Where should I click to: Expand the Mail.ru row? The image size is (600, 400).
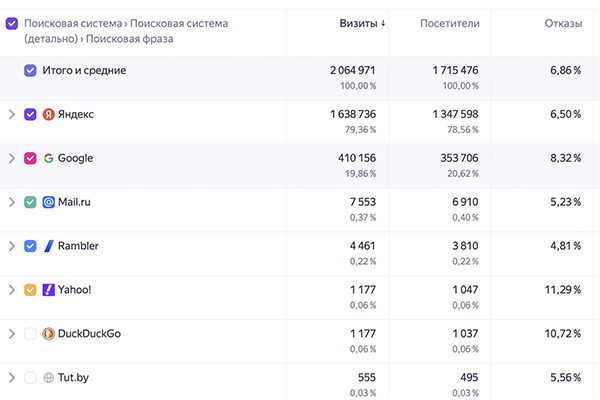tap(12, 202)
